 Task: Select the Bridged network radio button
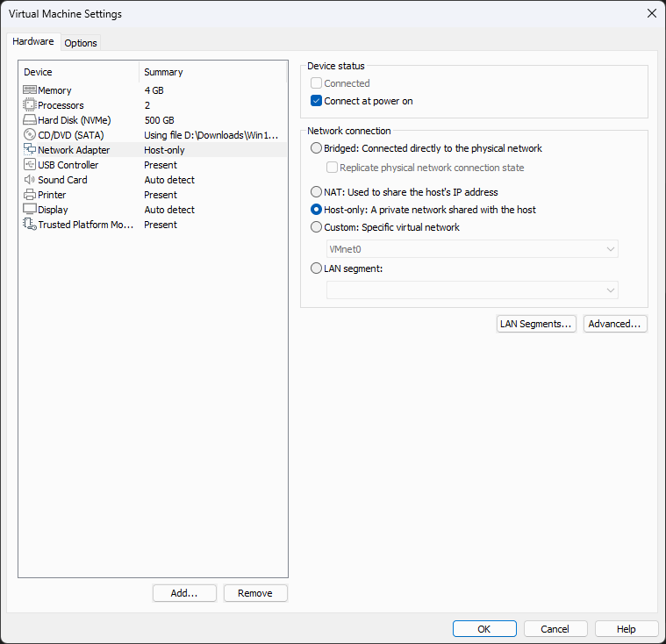coord(316,147)
